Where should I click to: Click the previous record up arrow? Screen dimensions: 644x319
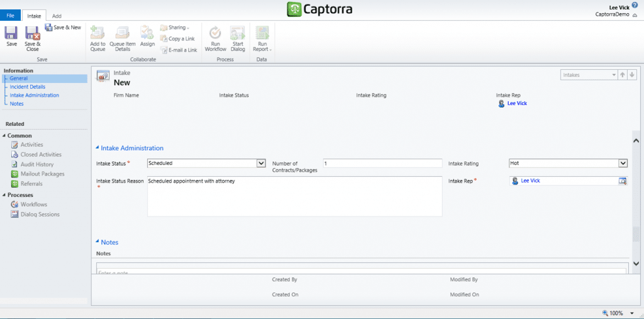point(623,76)
